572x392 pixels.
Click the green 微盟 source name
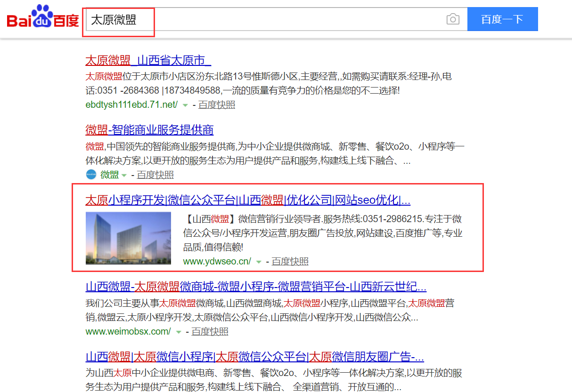coord(109,175)
